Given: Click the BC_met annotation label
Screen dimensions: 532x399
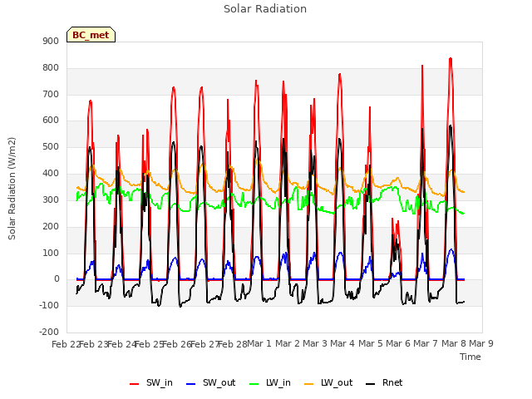Looking at the screenshot, I should pyautogui.click(x=91, y=35).
